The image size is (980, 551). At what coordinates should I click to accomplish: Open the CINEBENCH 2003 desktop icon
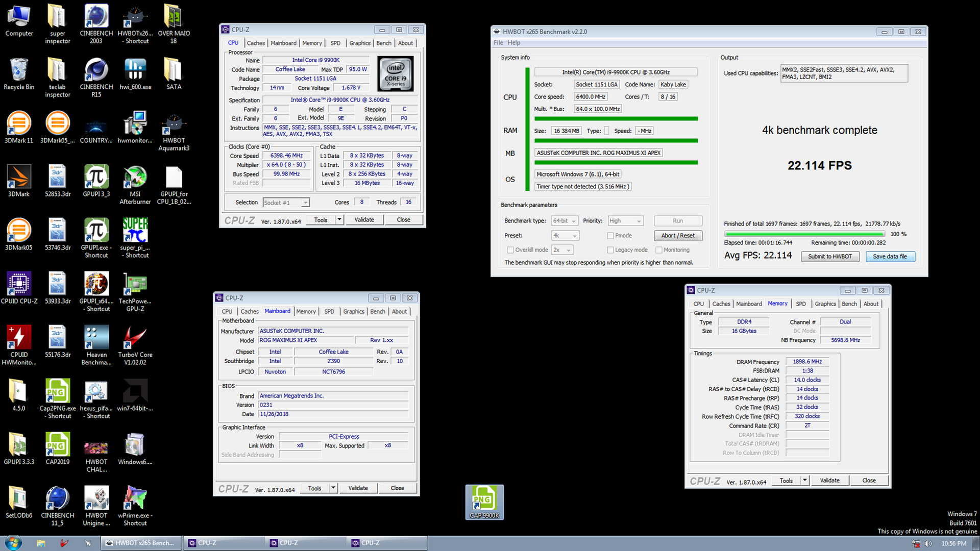point(96,24)
